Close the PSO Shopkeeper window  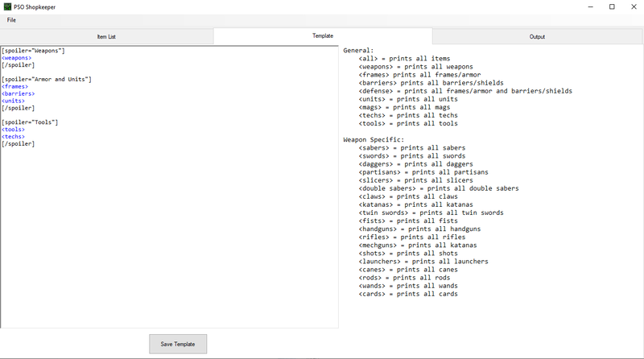[634, 7]
